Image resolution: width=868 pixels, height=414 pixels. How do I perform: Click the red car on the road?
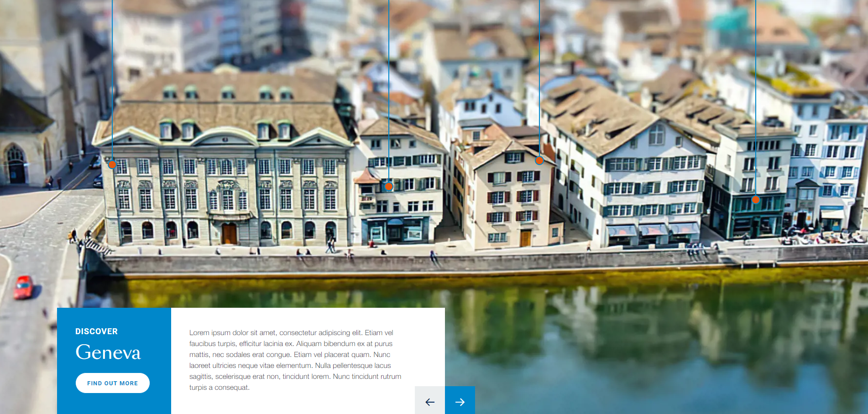23,287
